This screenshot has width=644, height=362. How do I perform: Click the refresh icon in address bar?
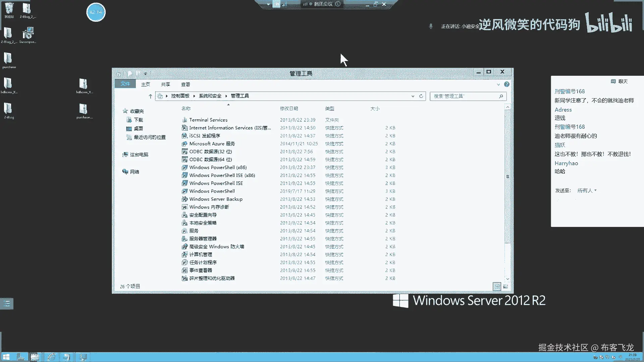(421, 96)
